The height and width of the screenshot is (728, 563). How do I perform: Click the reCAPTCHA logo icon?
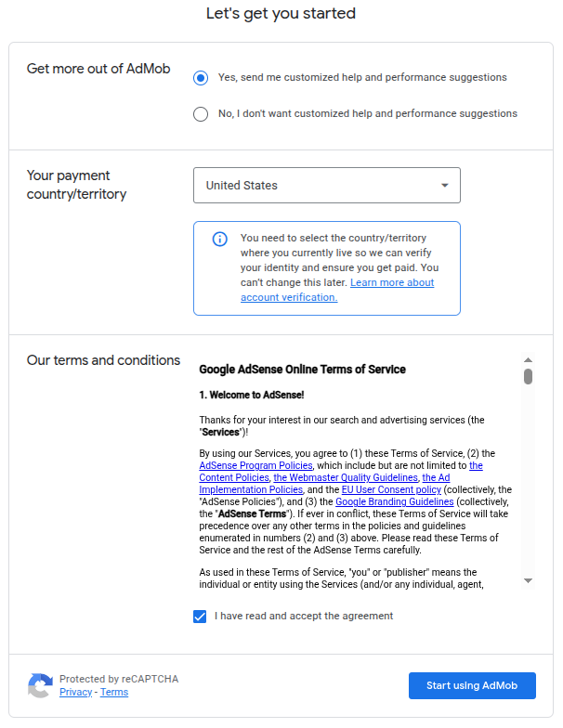pyautogui.click(x=40, y=685)
